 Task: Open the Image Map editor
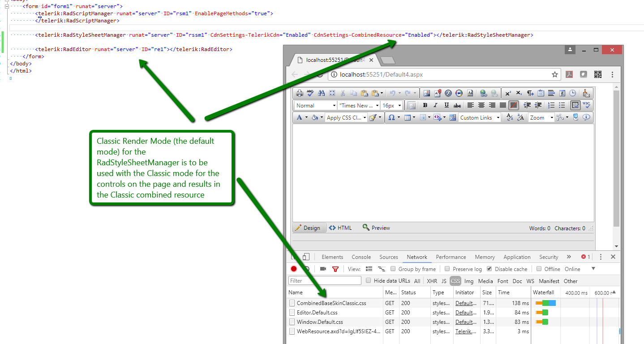coord(452,117)
